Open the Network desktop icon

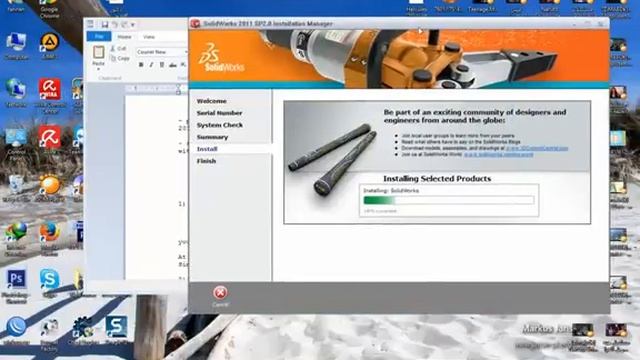[16, 93]
